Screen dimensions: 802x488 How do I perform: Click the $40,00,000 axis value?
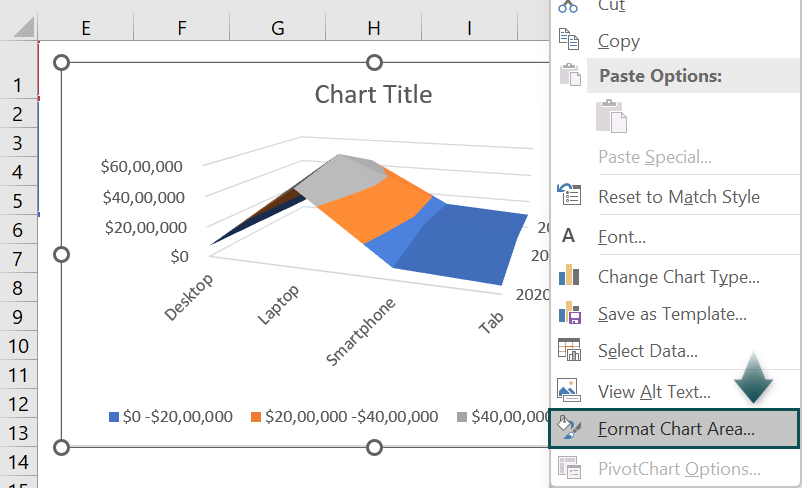(x=144, y=197)
